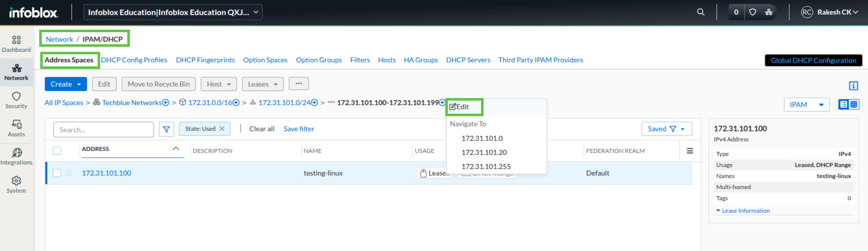The height and width of the screenshot is (251, 868).
Task: Switch to DHCP Config Profiles tab
Action: click(134, 60)
